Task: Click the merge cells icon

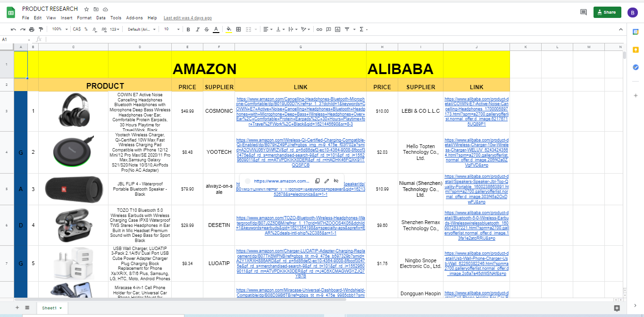Action: click(249, 29)
